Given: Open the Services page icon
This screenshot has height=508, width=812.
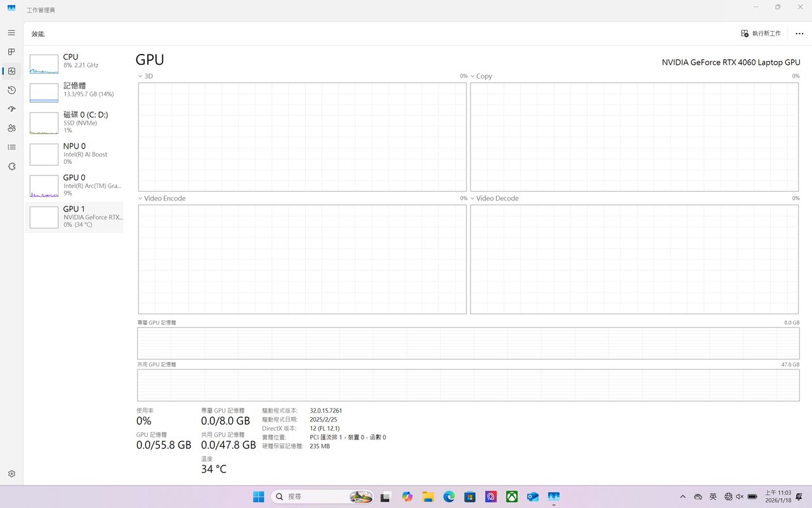Looking at the screenshot, I should point(11,166).
